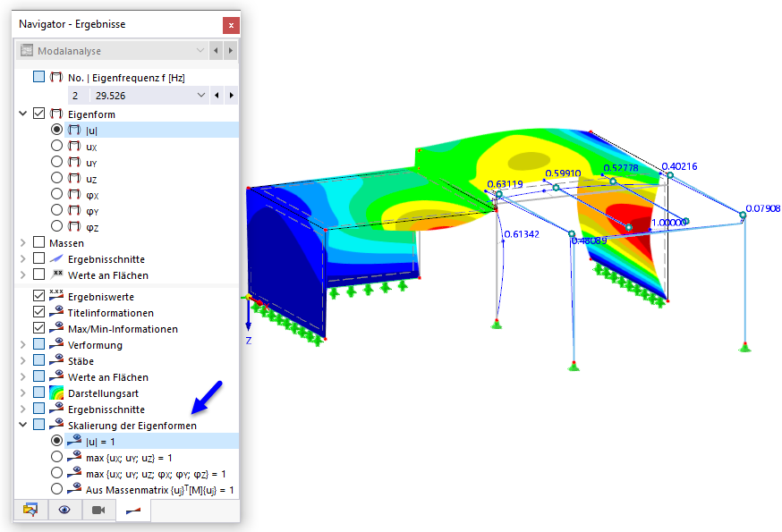
Task: Toggle the lower Ergebnisschnitte checkbox
Action: 38,409
